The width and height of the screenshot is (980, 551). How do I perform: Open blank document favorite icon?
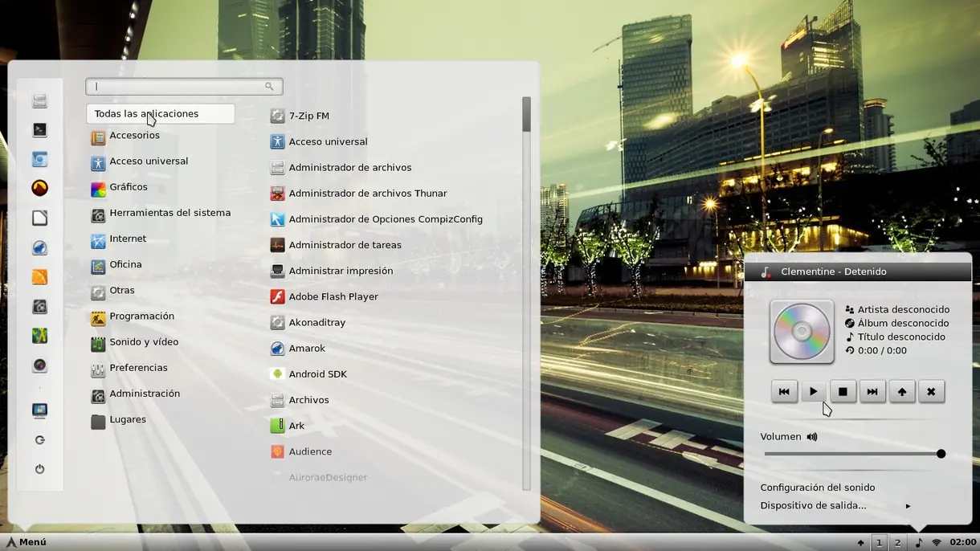(39, 218)
